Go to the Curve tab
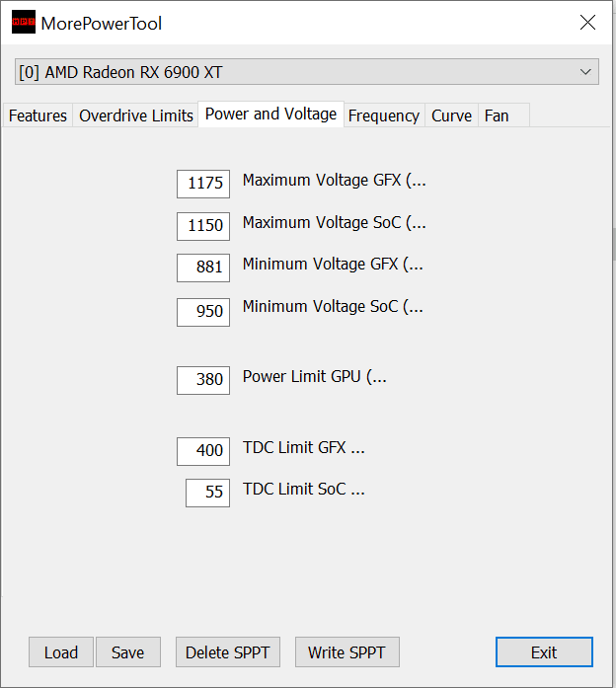This screenshot has width=616, height=688. pyautogui.click(x=451, y=115)
